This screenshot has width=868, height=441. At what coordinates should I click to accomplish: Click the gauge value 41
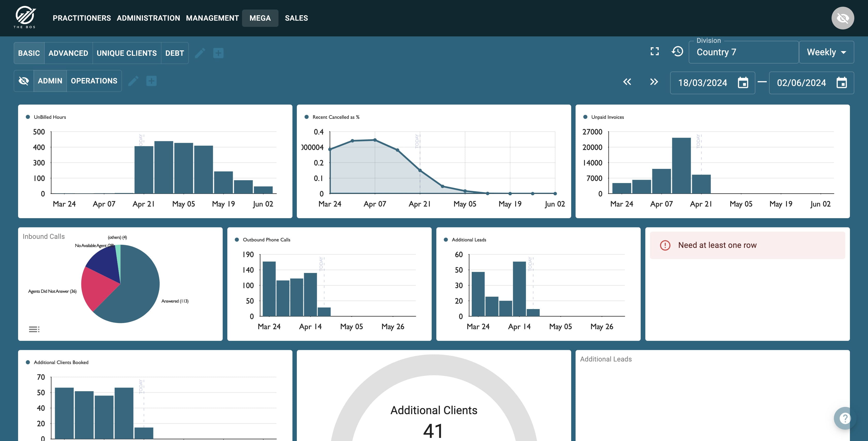(x=434, y=431)
